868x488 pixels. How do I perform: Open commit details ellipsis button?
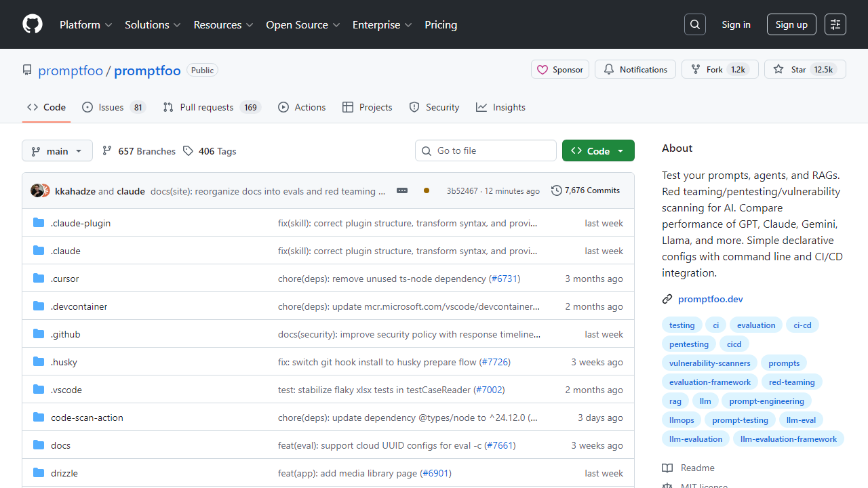pyautogui.click(x=402, y=190)
